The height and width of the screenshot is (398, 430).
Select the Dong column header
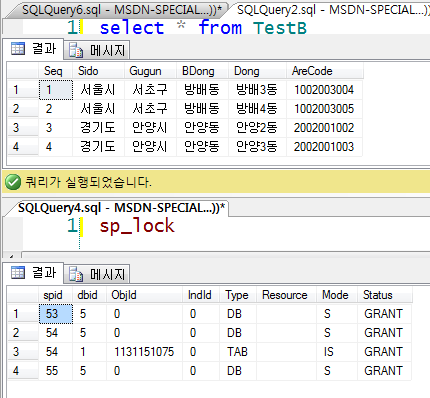(257, 71)
